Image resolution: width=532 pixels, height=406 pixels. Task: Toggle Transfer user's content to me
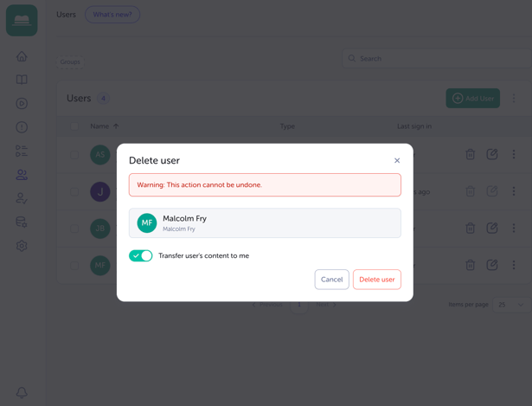(x=141, y=255)
